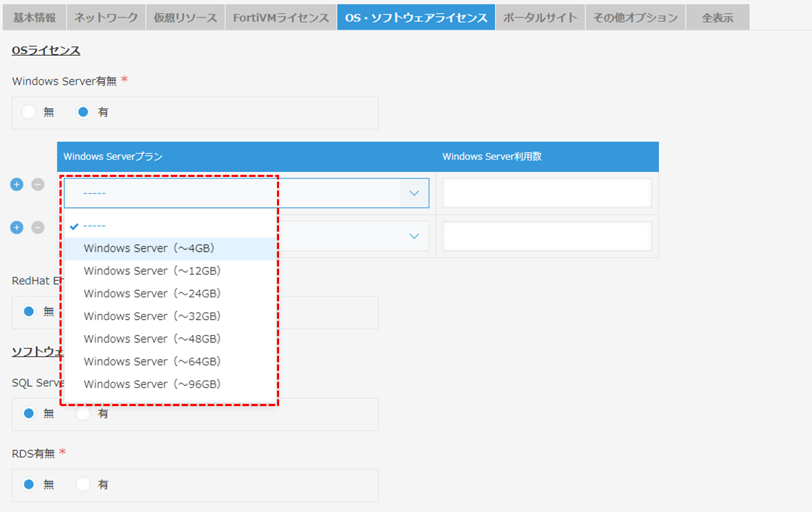Add a row using the second row's plus icon

pos(17,228)
